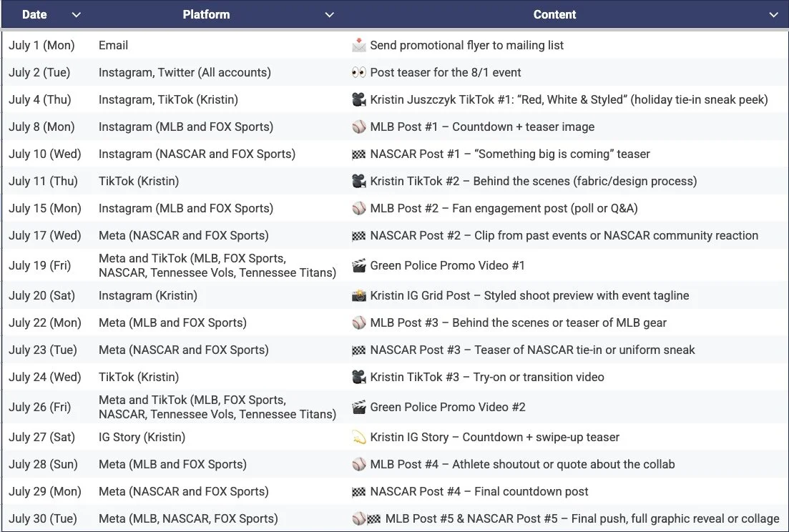Screen dimensions: 789x532
Task: Click baseball emoji beside MLB Post #3
Action: (x=359, y=322)
